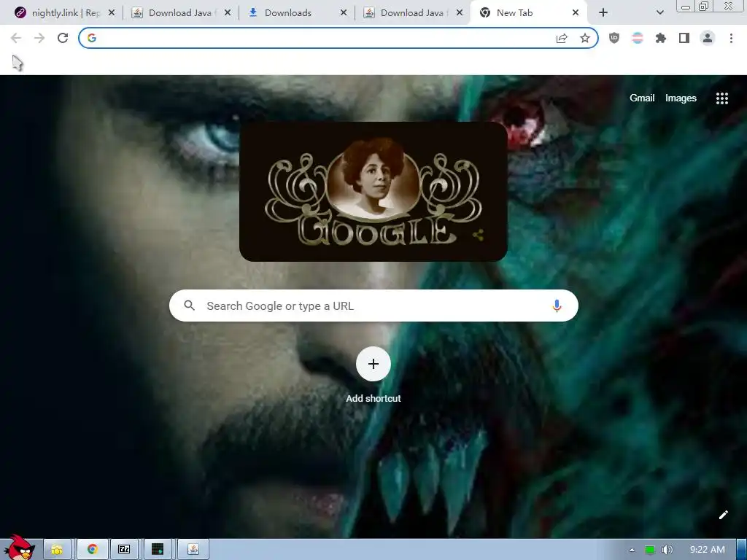This screenshot has height=560, width=747.
Task: Customize this page with the pencil icon
Action: click(x=723, y=515)
